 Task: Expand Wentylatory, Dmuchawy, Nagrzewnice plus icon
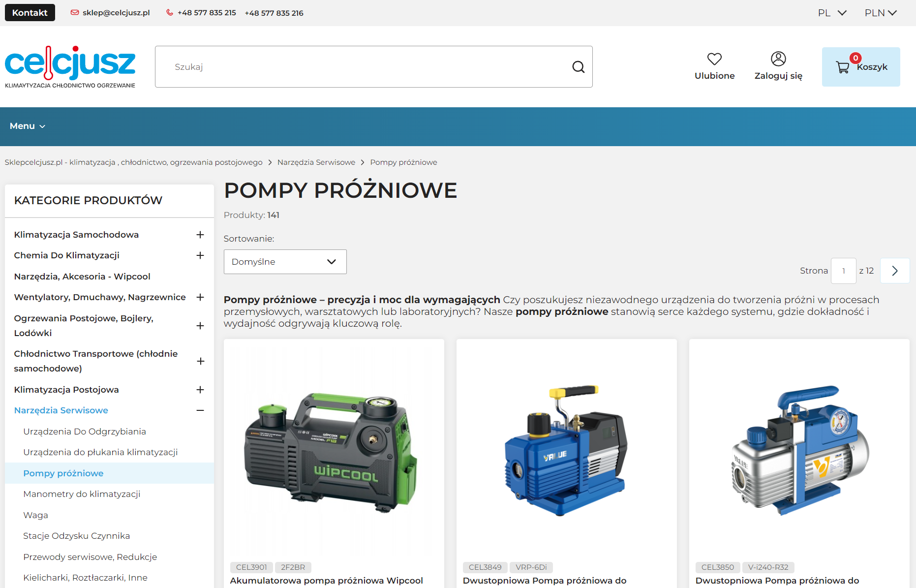click(x=200, y=297)
